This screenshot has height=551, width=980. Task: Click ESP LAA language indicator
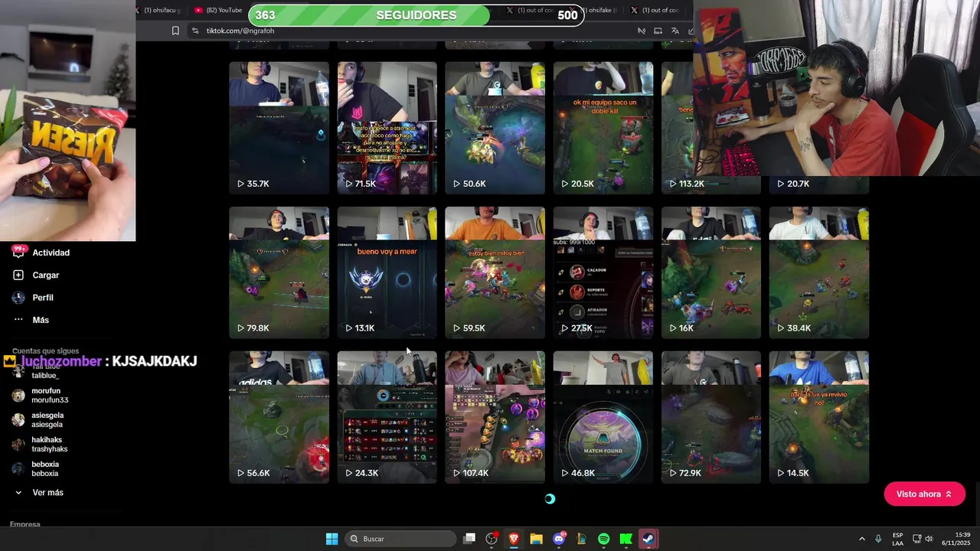coord(897,539)
